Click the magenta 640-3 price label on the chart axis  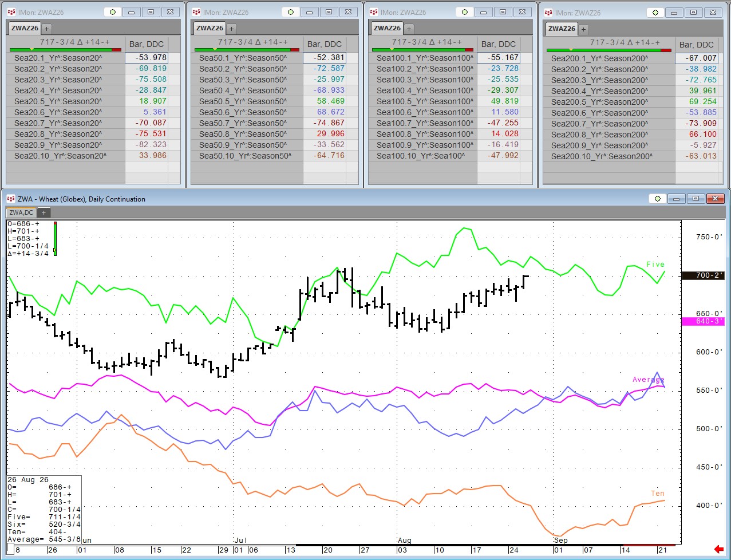702,321
